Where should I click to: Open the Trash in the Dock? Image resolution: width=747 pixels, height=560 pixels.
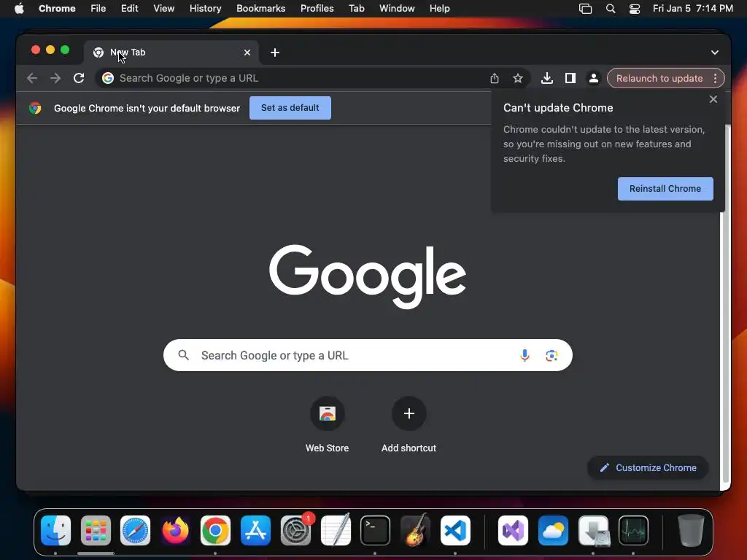pyautogui.click(x=691, y=530)
